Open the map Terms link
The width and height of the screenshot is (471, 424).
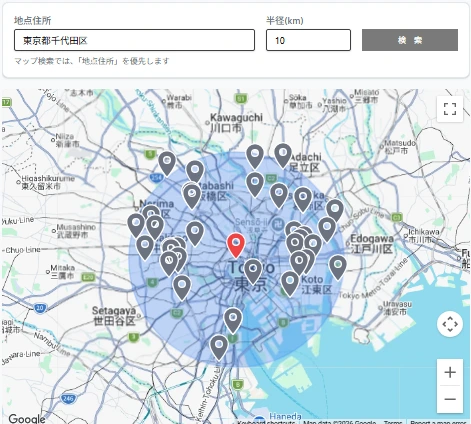(x=393, y=422)
